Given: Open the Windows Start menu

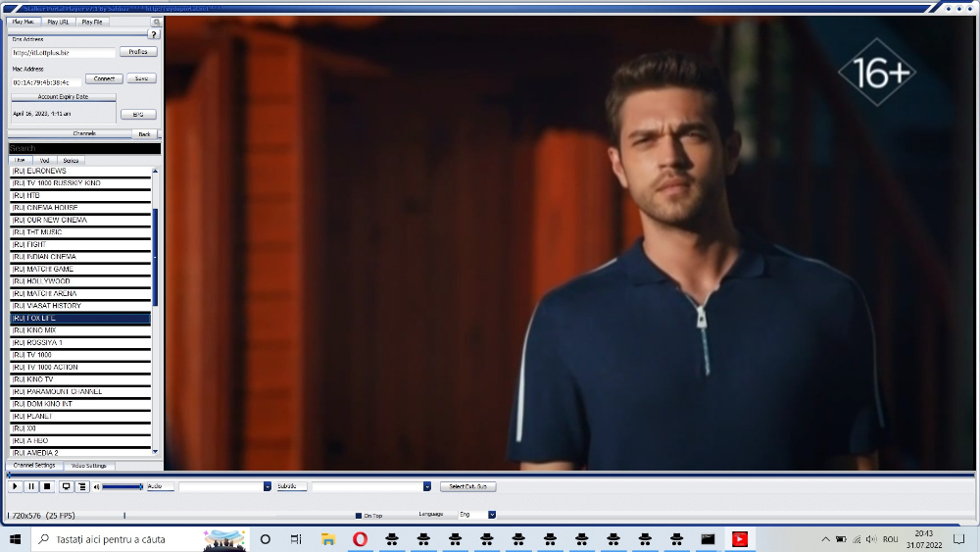Looking at the screenshot, I should [15, 539].
